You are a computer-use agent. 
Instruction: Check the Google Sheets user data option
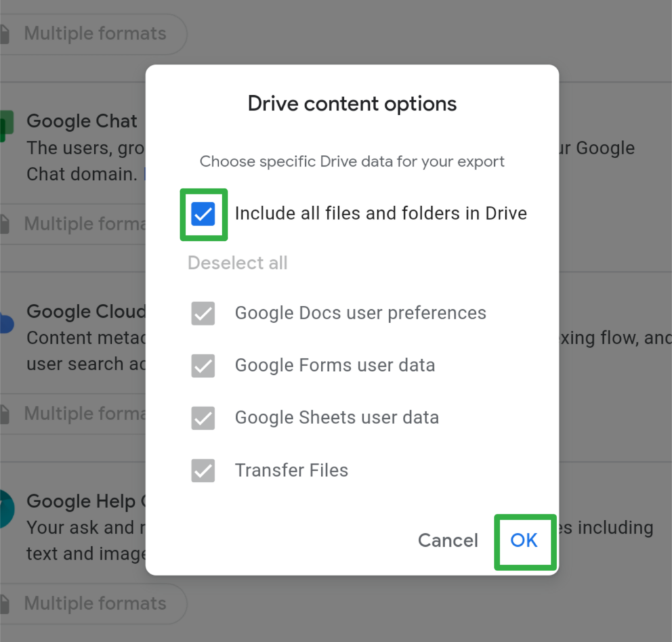click(203, 418)
